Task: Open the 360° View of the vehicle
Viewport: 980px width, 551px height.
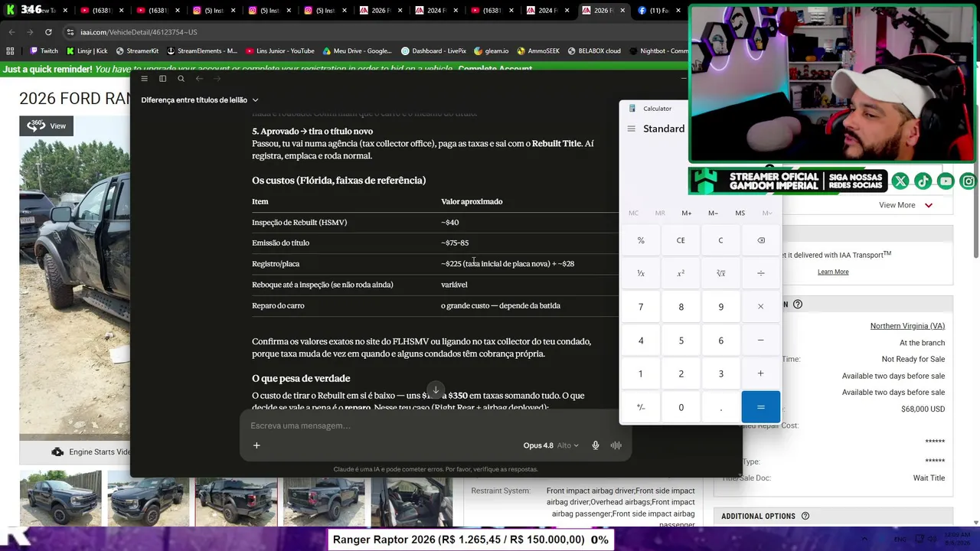Action: (x=47, y=126)
